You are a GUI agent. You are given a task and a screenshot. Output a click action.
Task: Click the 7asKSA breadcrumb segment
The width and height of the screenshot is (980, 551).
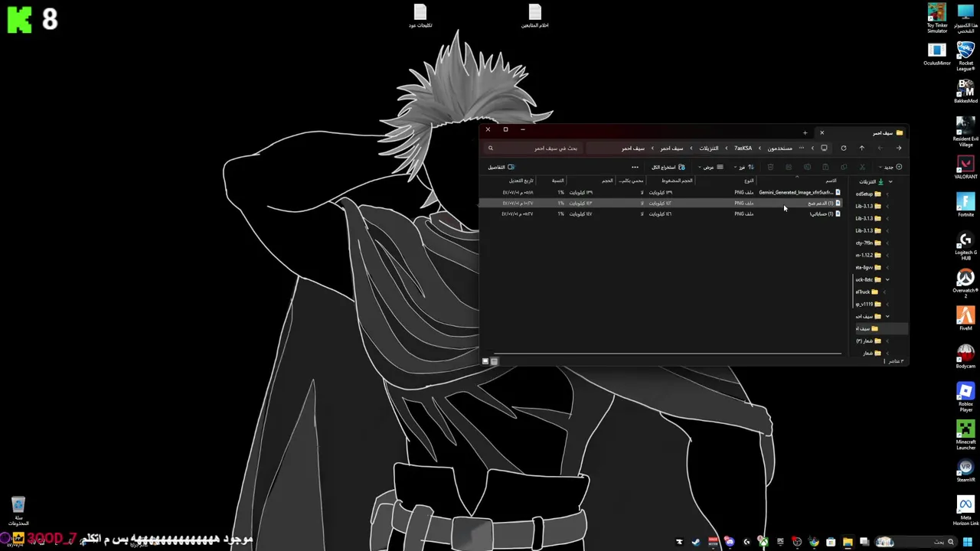pos(743,148)
